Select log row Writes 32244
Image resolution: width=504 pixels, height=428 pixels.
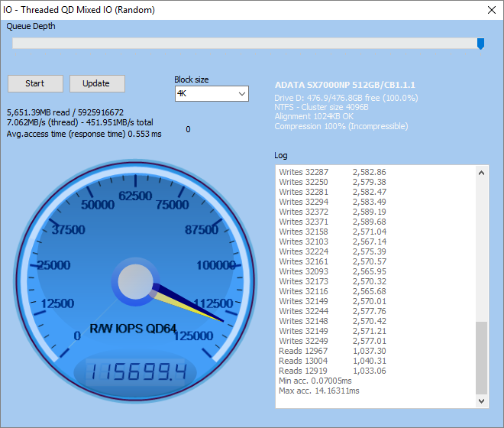pos(332,311)
